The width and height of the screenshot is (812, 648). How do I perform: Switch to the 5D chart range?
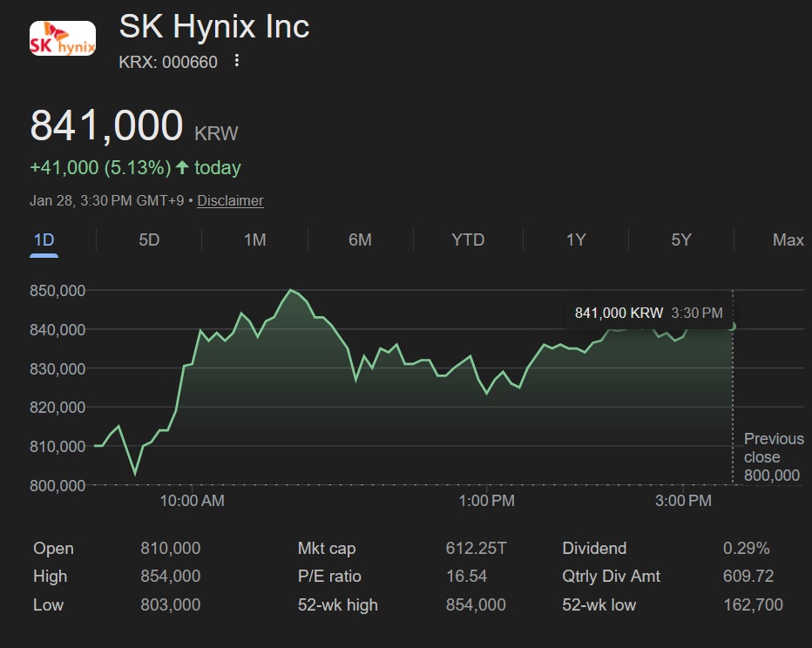coord(149,240)
